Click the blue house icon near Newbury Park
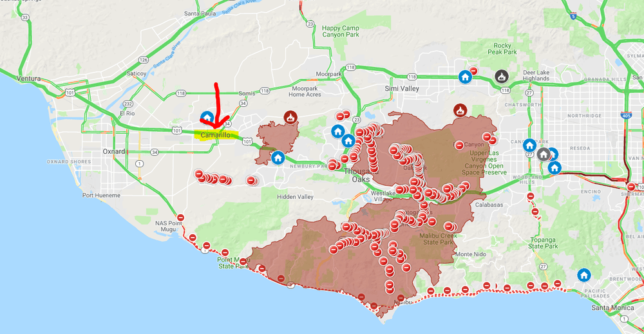644x334 pixels. [278, 157]
